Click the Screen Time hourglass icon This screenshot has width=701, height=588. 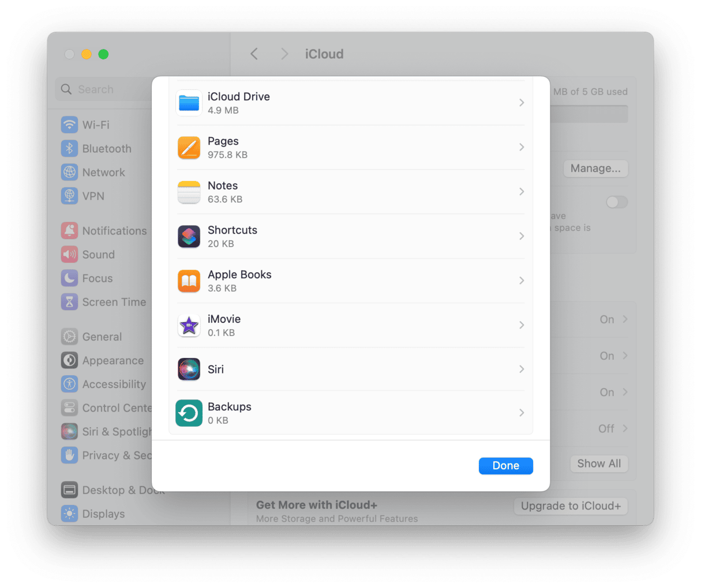pos(69,301)
